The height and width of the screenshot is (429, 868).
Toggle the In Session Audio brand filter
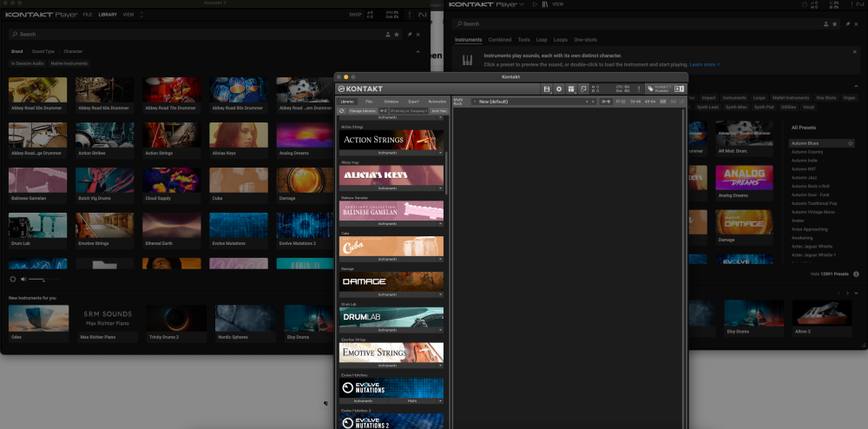pos(28,63)
